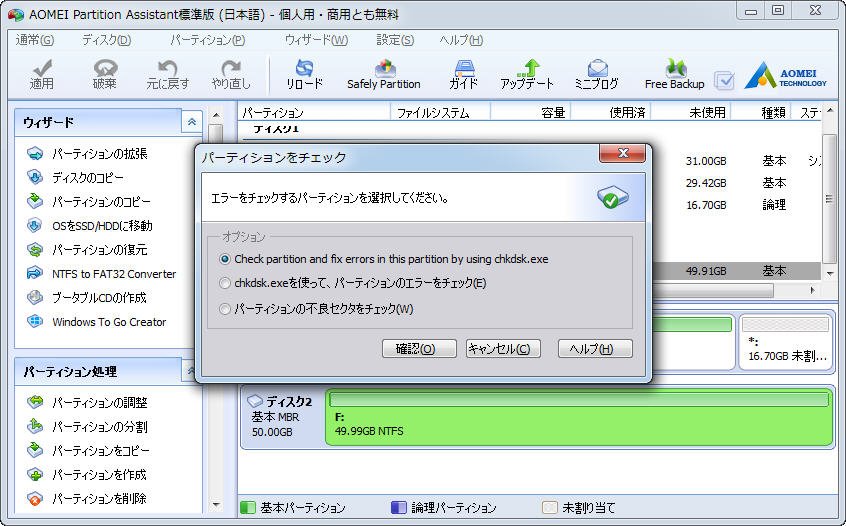Click the アップデート (Update) toolbar icon

[527, 74]
